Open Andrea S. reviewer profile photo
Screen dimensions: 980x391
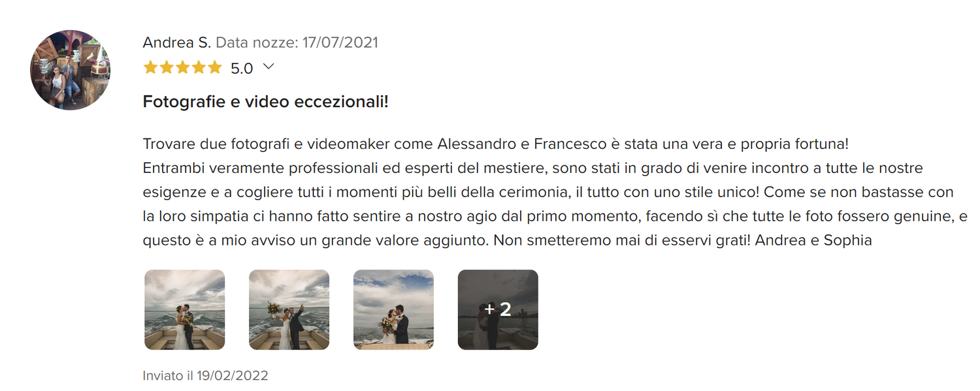click(70, 70)
